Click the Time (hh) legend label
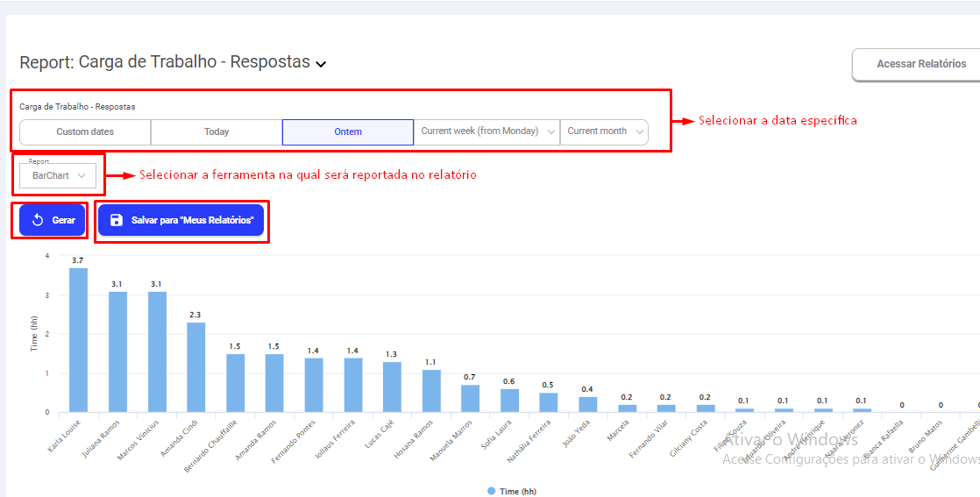 click(518, 492)
